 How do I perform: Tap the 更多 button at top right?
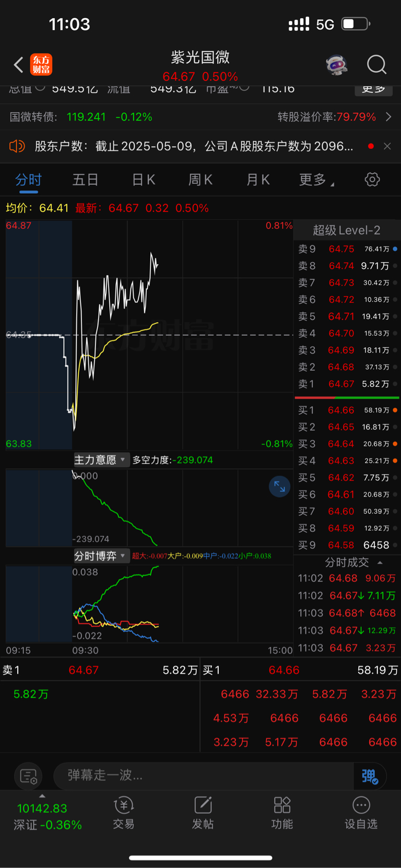374,89
